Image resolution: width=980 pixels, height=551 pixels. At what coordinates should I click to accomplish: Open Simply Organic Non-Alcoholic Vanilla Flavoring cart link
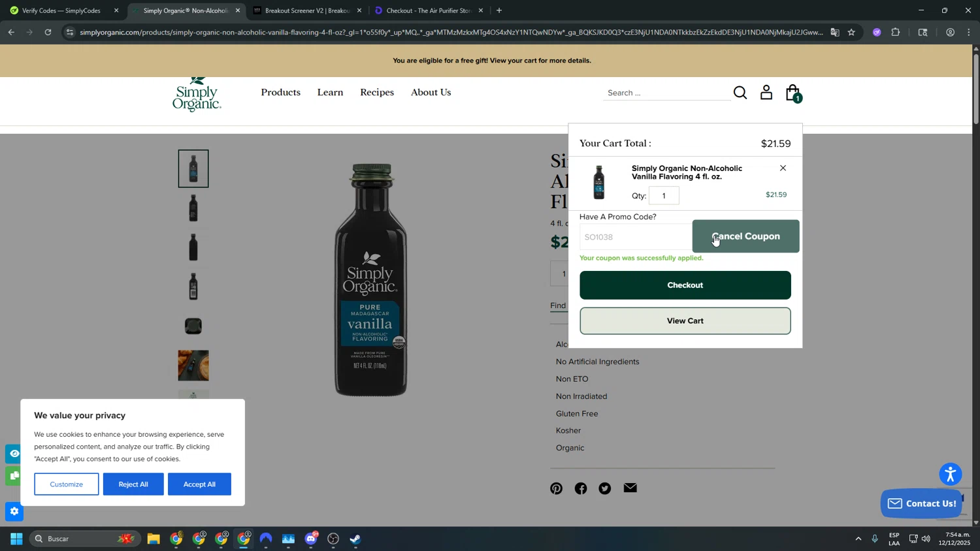687,172
